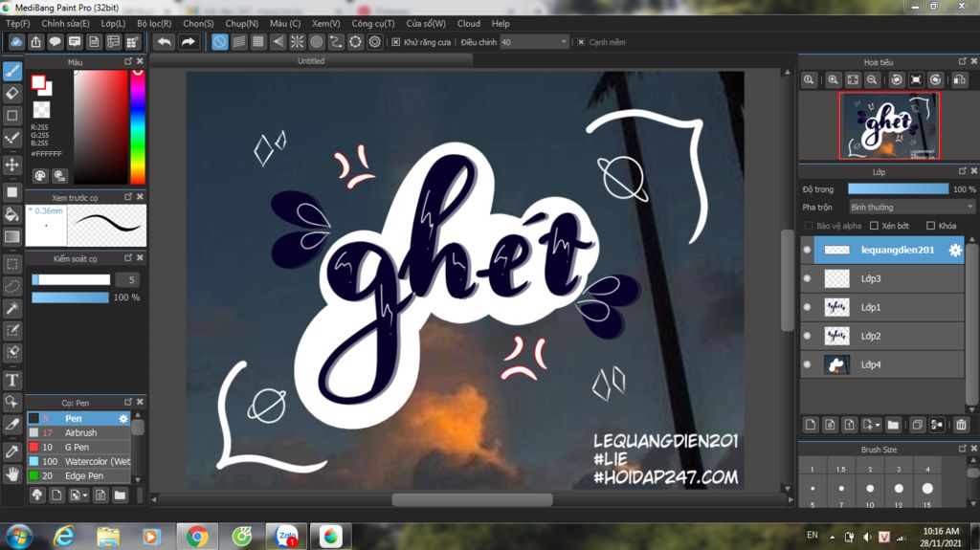Screen dimensions: 980x550
Task: Select the Brush tool in left toolbar
Action: click(x=11, y=71)
